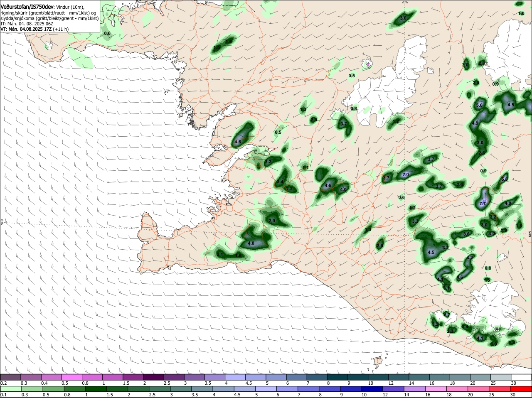
Task: Click the 4.9 precipitation value on the map
Action: point(475,123)
